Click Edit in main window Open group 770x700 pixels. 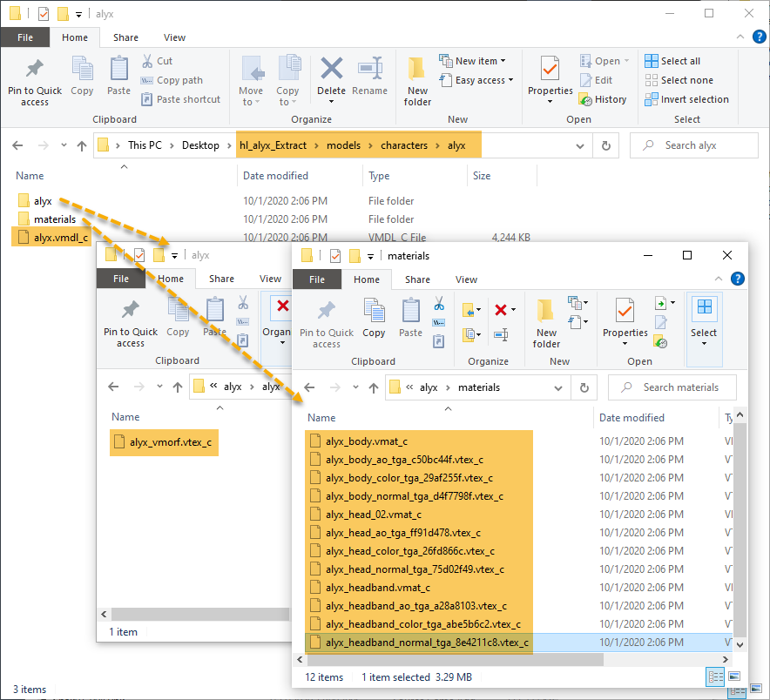[597, 80]
